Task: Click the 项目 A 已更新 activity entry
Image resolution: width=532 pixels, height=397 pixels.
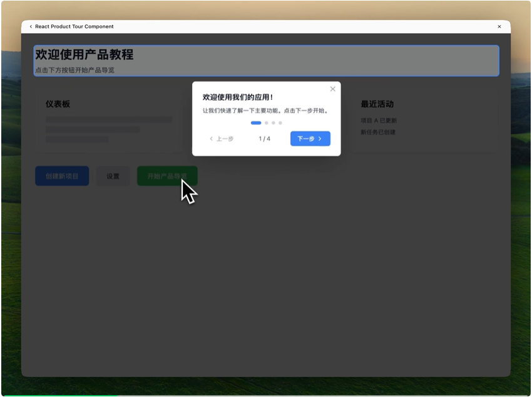Action: click(x=378, y=121)
